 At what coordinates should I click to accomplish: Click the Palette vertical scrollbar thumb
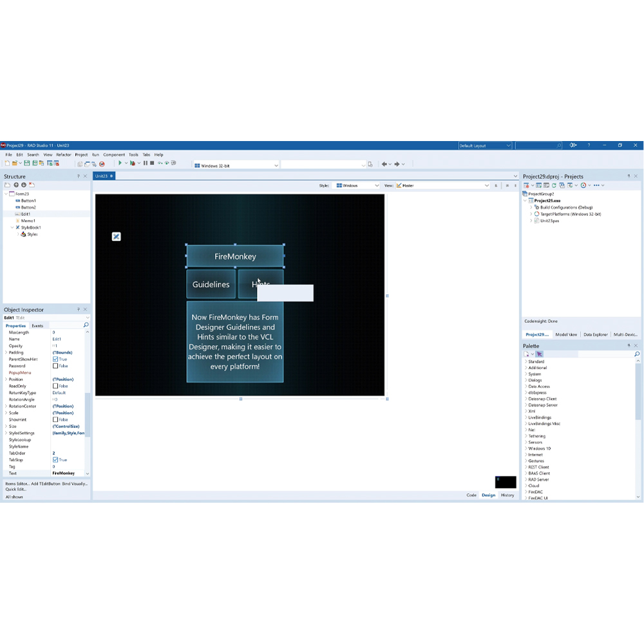pos(638,391)
